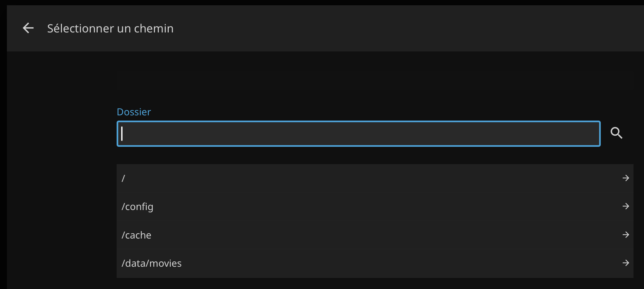This screenshot has width=644, height=289.
Task: Place the cursor in the folder path box
Action: [x=358, y=134]
